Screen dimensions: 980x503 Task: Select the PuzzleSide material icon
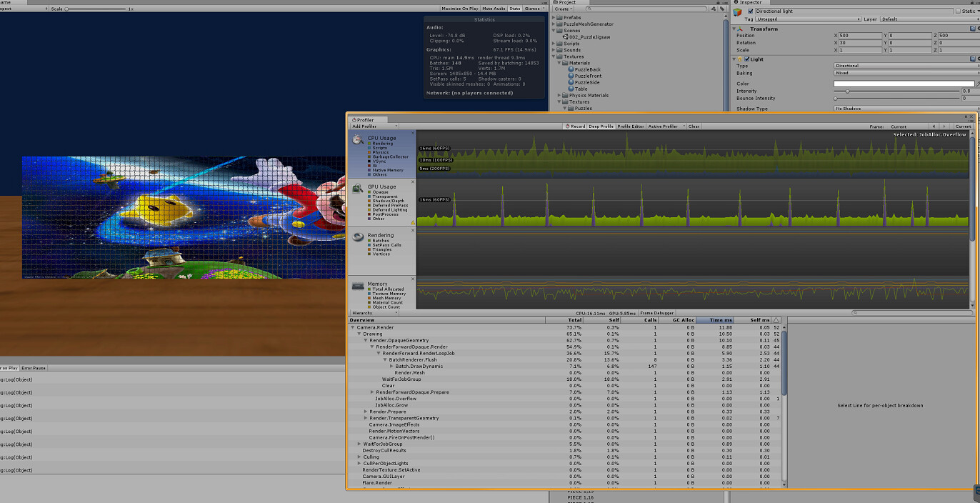click(571, 82)
